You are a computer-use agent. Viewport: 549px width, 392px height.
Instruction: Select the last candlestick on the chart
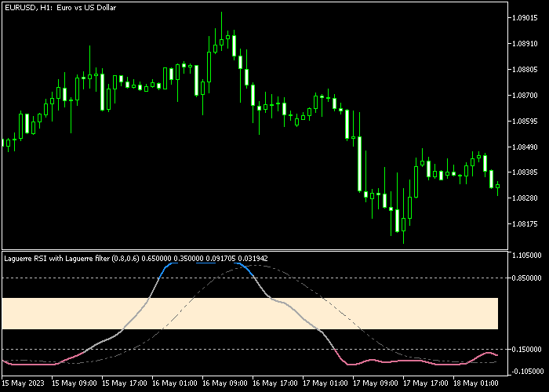click(497, 188)
